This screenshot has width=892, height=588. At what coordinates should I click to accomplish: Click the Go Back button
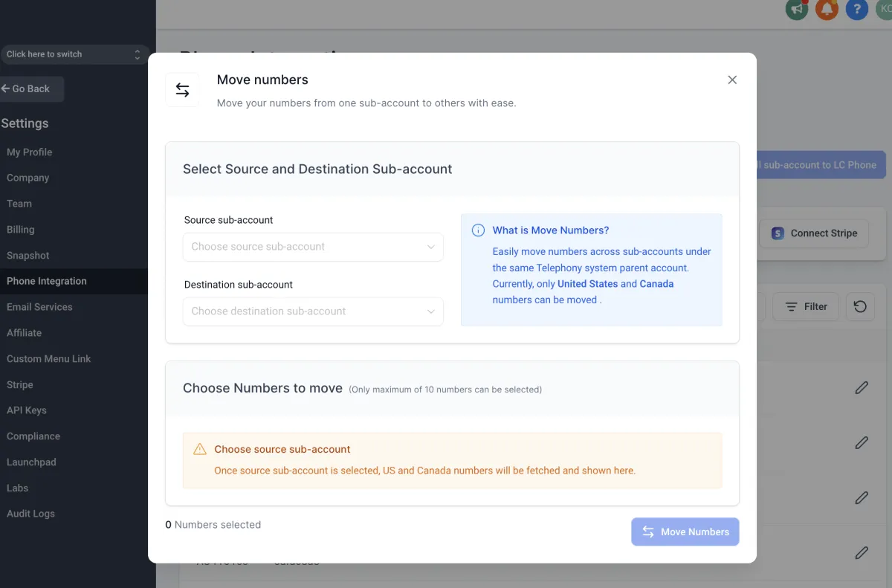[x=32, y=88]
